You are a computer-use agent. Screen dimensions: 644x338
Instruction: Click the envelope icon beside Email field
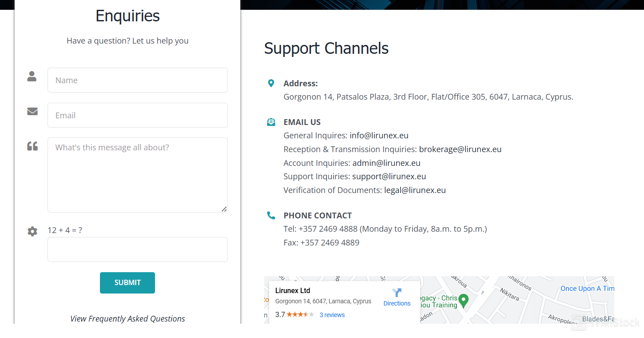pyautogui.click(x=32, y=111)
